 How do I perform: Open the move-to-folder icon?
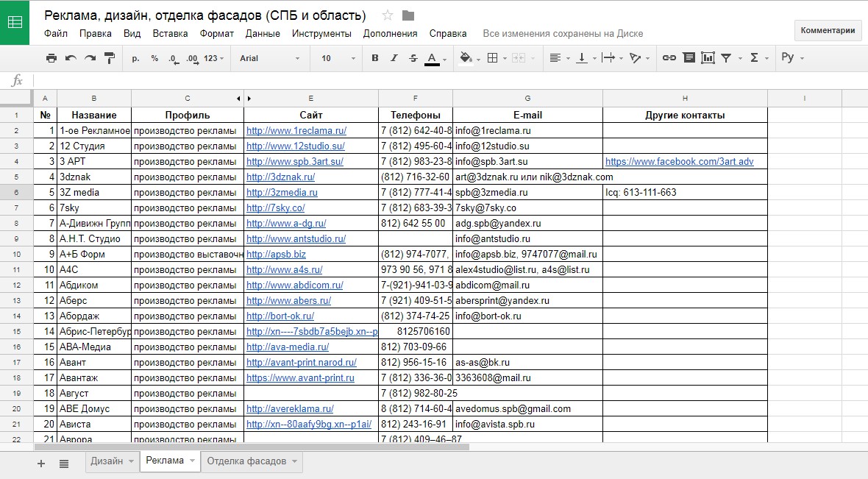(408, 15)
